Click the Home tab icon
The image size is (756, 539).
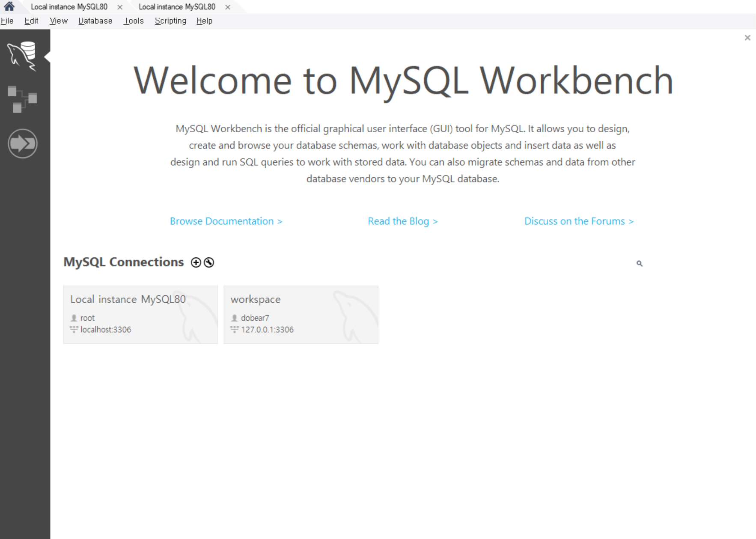pyautogui.click(x=9, y=6)
